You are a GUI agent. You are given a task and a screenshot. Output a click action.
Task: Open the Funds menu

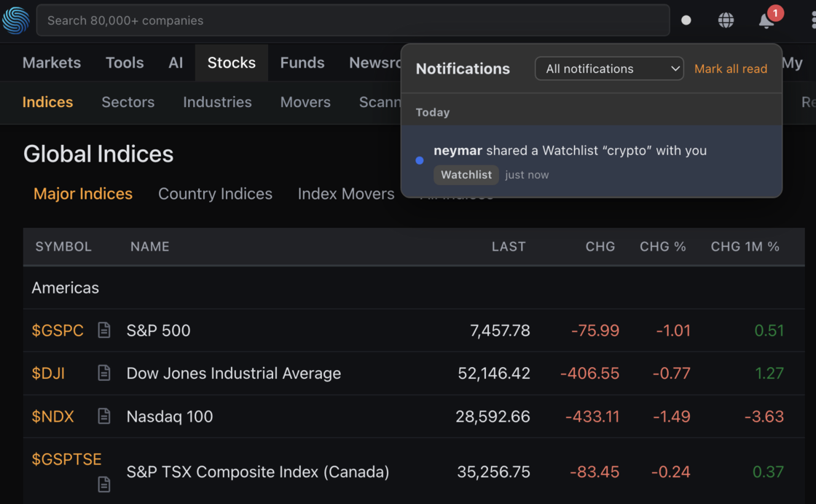pyautogui.click(x=302, y=63)
